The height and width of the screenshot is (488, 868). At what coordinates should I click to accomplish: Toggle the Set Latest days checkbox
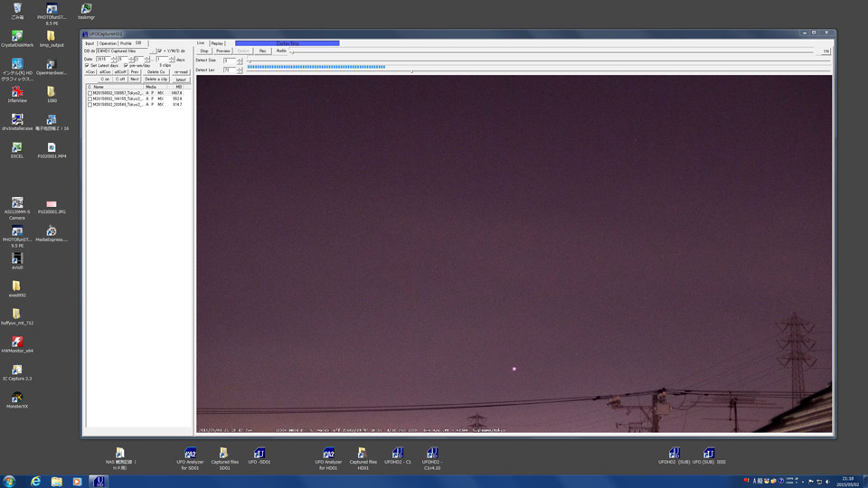pos(87,65)
